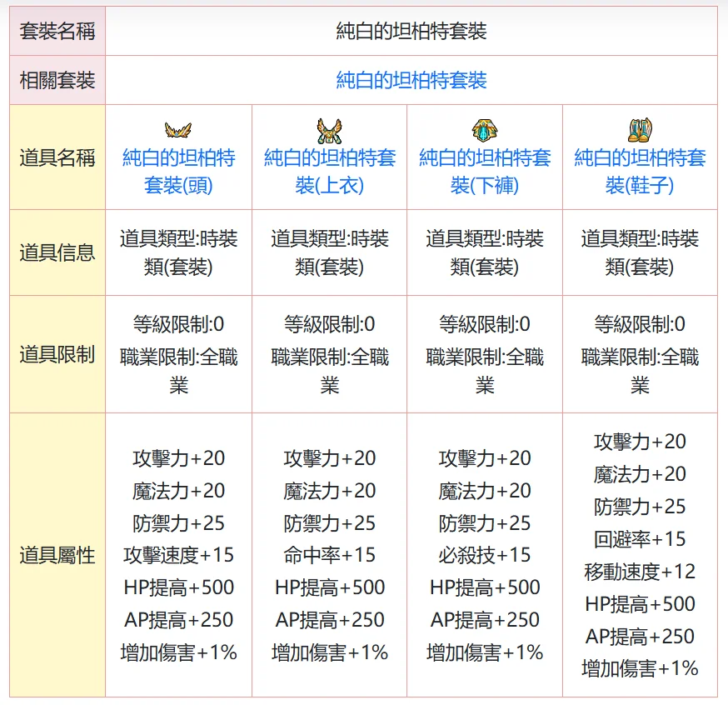Select the 套裝名稱 header cell
This screenshot has width=728, height=705.
point(57,32)
